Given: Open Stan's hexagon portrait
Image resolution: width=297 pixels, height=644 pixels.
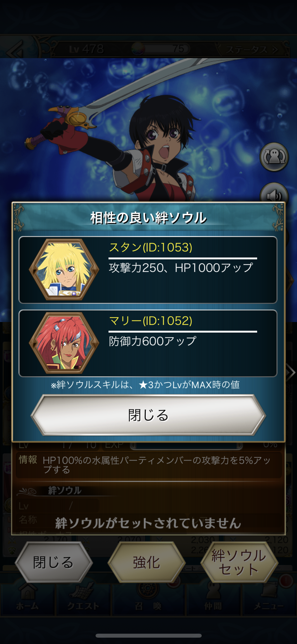Looking at the screenshot, I should [x=64, y=270].
